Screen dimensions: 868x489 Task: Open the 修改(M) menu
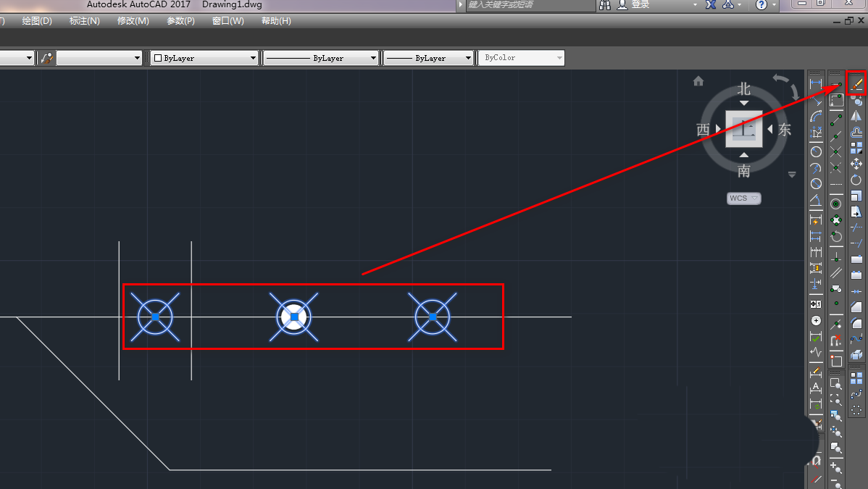pos(133,21)
